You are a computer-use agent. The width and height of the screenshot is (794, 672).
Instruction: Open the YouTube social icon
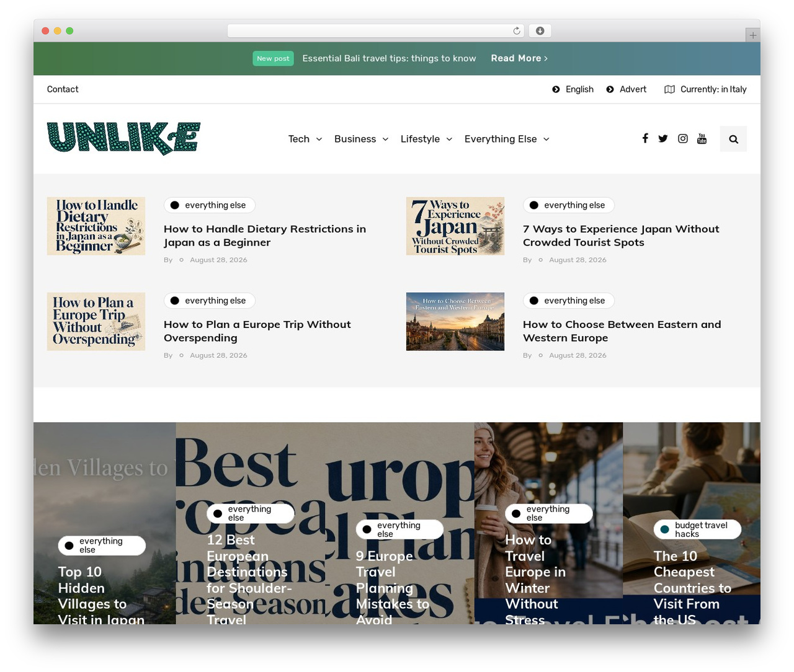702,138
